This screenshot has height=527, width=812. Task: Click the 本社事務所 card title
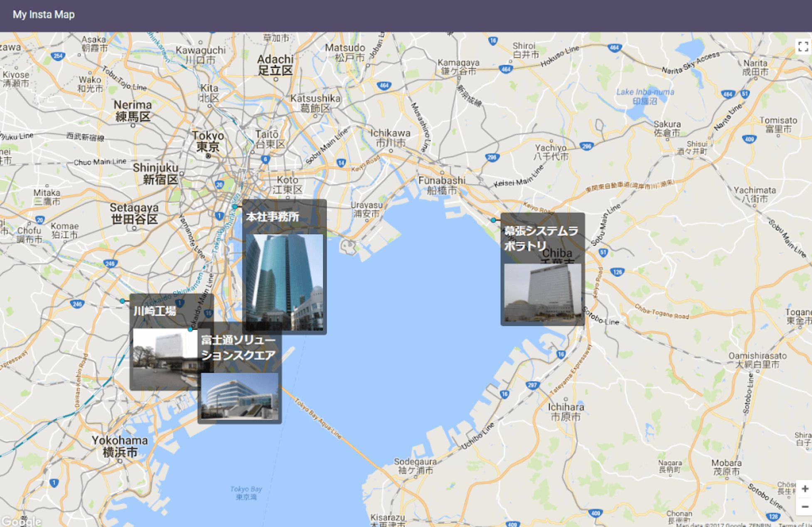coord(273,217)
